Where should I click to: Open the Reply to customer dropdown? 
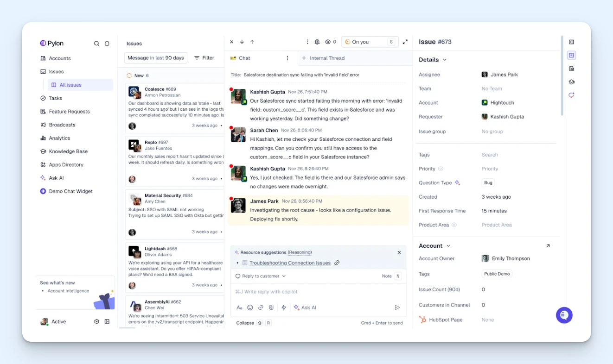click(x=261, y=276)
